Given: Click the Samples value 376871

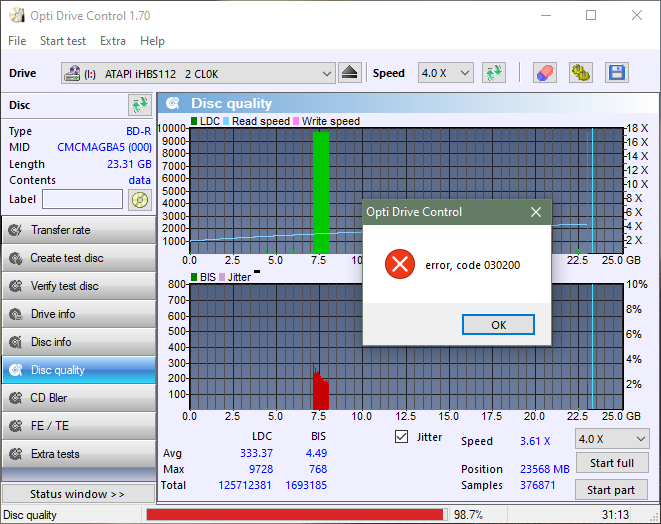Looking at the screenshot, I should [x=537, y=485].
